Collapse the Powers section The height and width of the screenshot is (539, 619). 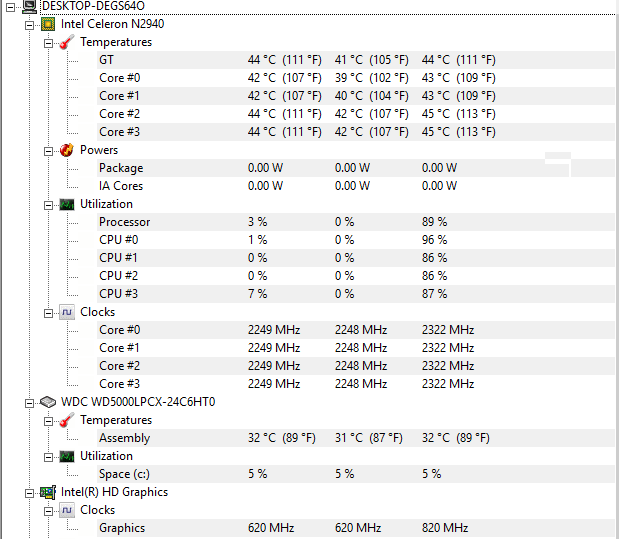pyautogui.click(x=49, y=150)
